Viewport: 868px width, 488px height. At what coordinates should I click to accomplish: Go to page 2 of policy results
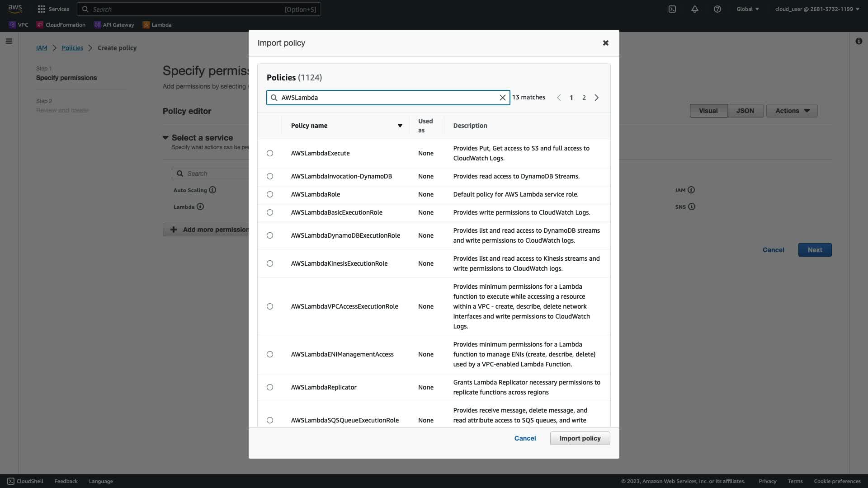[584, 98]
